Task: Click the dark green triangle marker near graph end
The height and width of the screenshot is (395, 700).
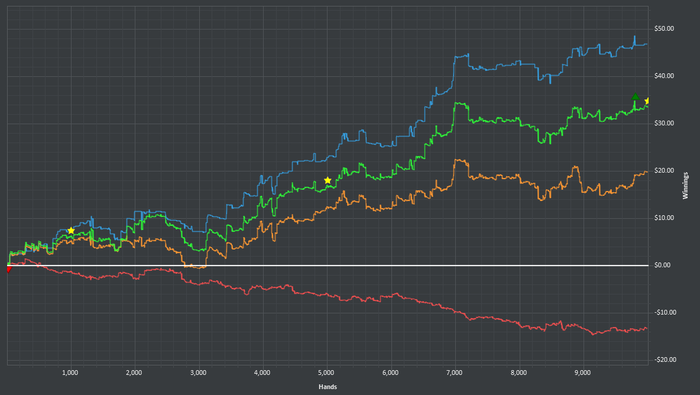Action: (x=635, y=96)
